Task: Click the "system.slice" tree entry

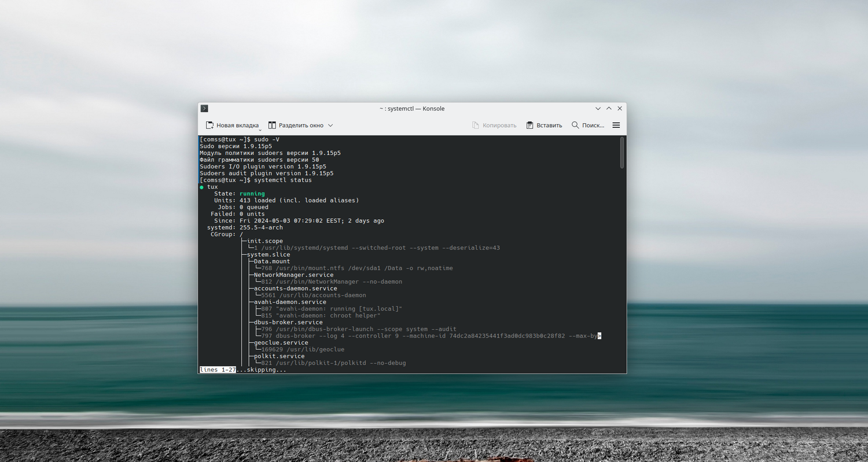Action: click(269, 254)
